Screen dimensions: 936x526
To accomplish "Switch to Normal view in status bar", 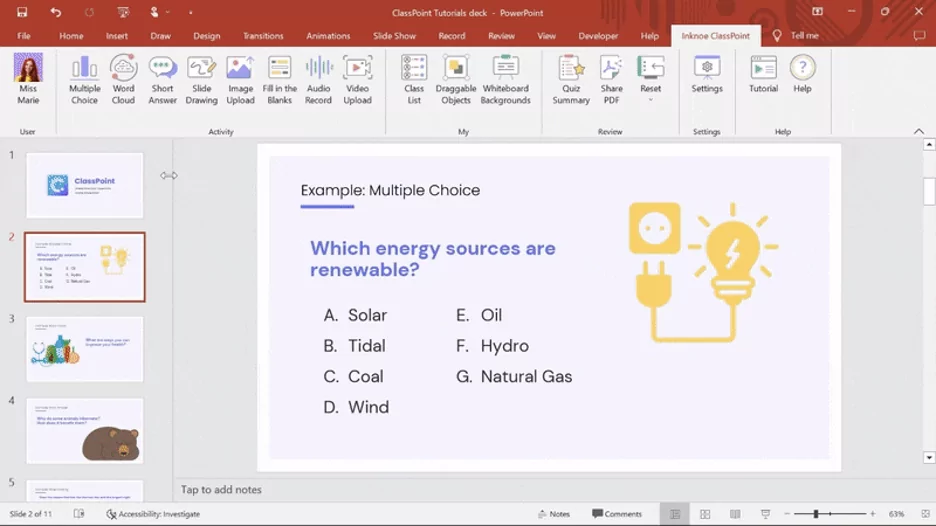I will [x=675, y=514].
